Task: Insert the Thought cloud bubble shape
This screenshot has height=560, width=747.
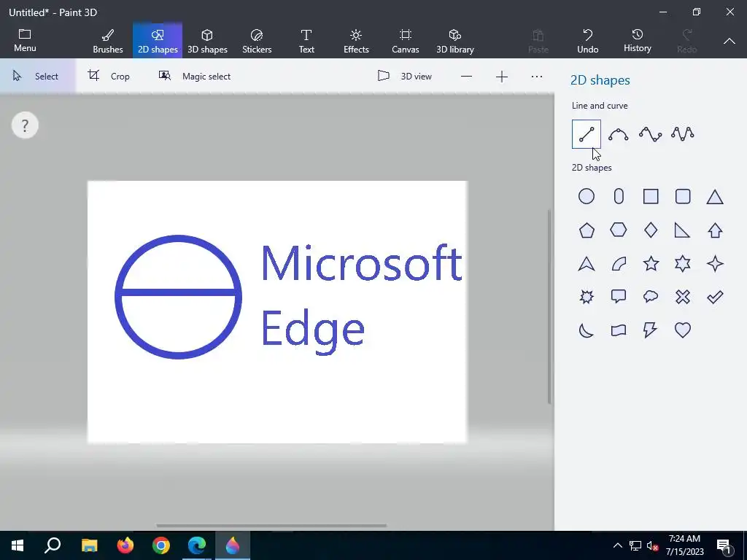Action: tap(651, 297)
